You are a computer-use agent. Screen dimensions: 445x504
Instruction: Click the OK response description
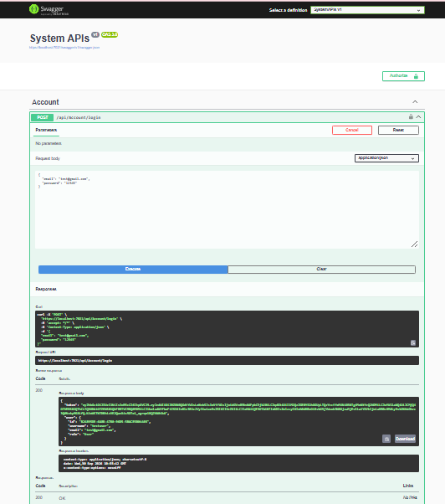pos(62,498)
